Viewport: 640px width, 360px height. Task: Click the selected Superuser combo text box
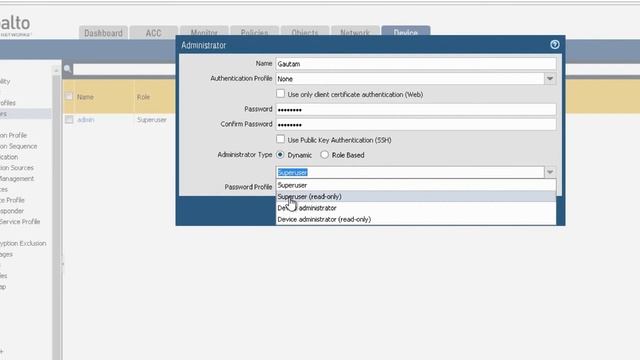tap(410, 172)
